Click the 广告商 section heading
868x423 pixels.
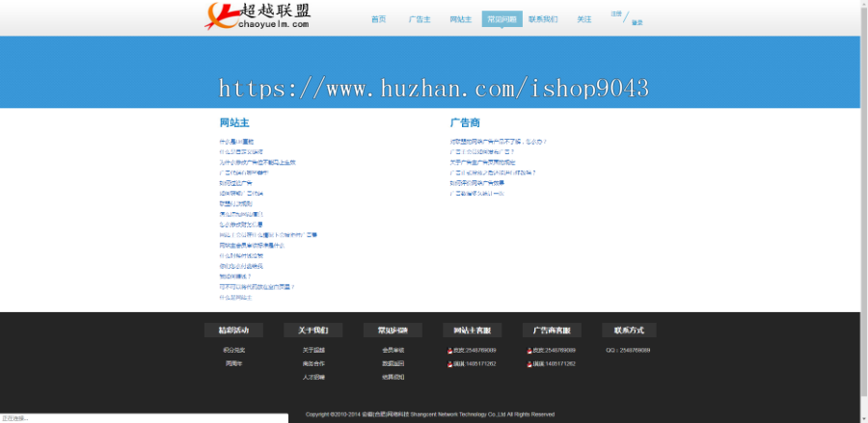coord(465,122)
